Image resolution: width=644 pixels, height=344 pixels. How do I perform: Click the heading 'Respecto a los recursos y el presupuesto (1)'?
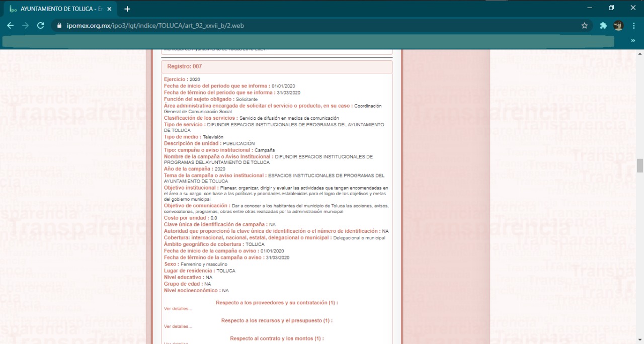[277, 321]
